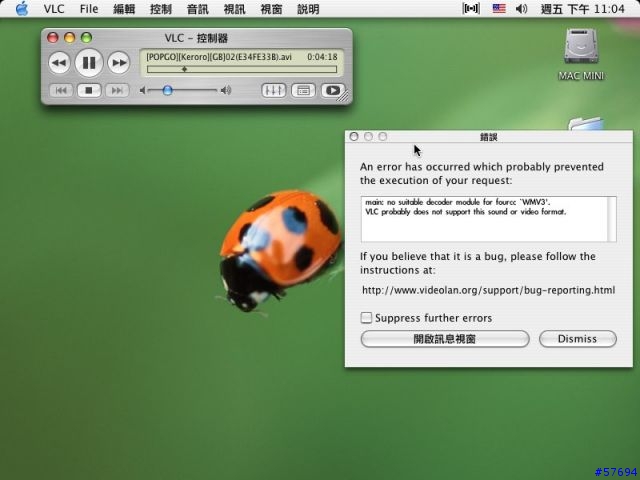The image size is (640, 480).
Task: Adjust the volume slider knob
Action: click(167, 90)
